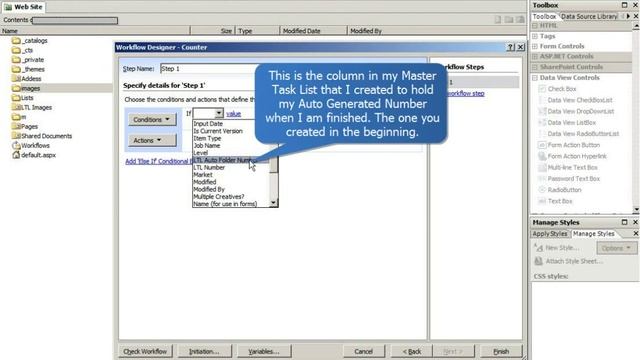
Task: Click the Initiation... button
Action: pyautogui.click(x=204, y=351)
